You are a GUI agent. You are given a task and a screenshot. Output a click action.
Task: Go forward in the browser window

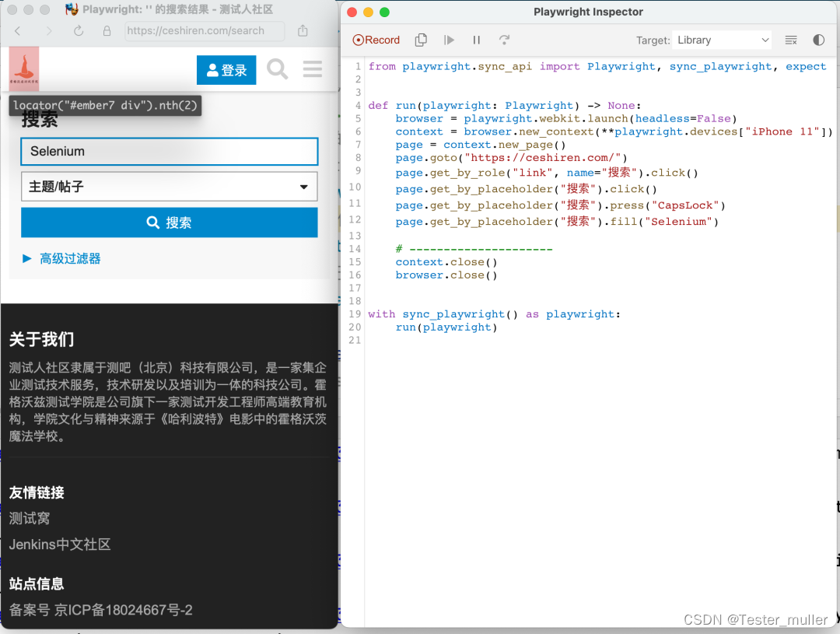49,31
